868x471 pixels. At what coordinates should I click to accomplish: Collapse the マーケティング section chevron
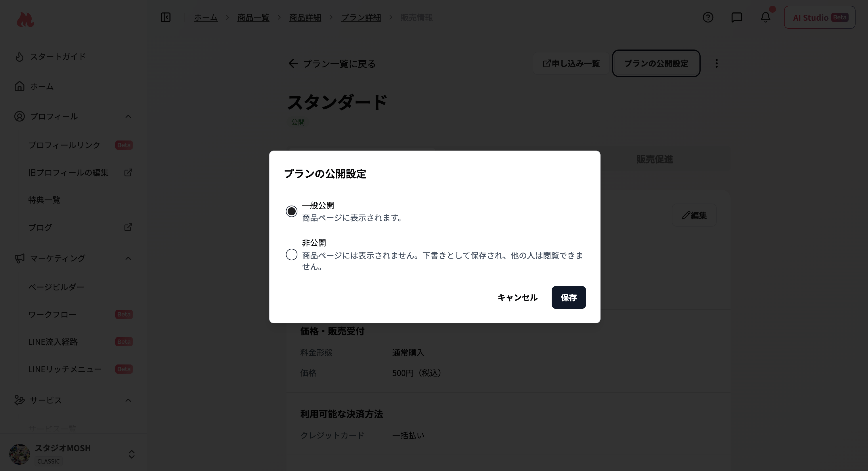coord(128,259)
